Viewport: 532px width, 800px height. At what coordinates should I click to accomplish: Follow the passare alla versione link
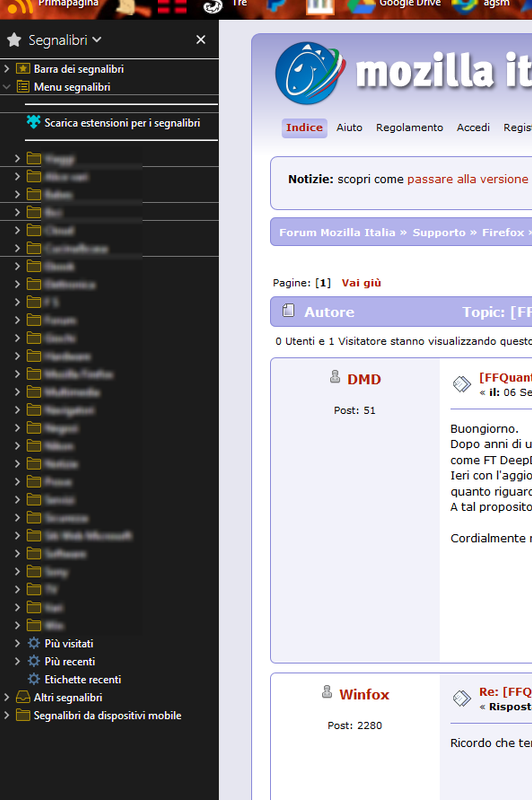point(468,179)
